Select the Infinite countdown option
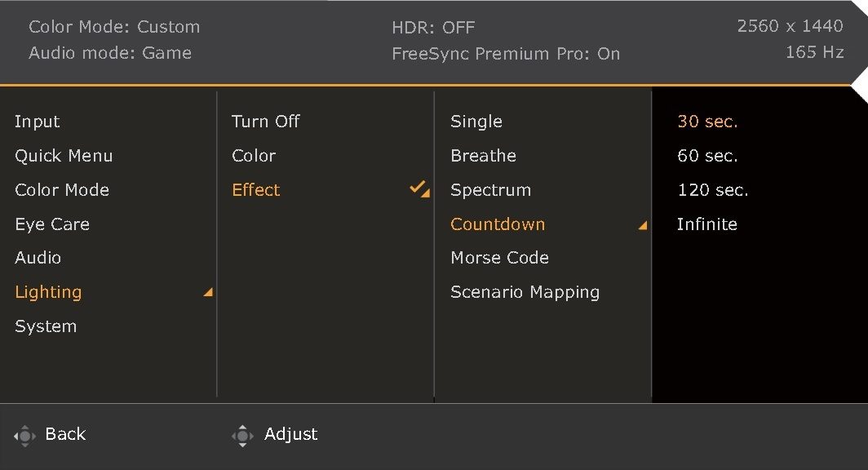 (x=707, y=224)
